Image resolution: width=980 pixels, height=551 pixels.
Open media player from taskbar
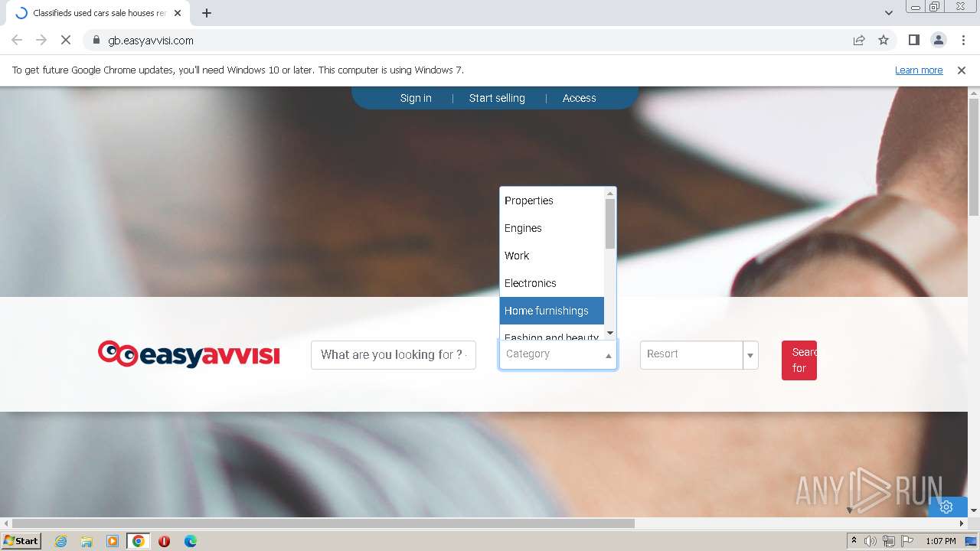point(113,541)
